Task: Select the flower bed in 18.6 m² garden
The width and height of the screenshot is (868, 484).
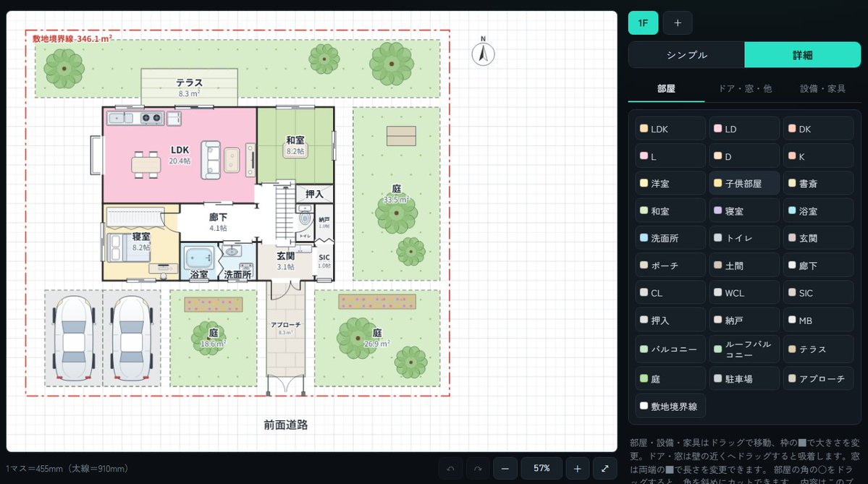Action: [213, 305]
